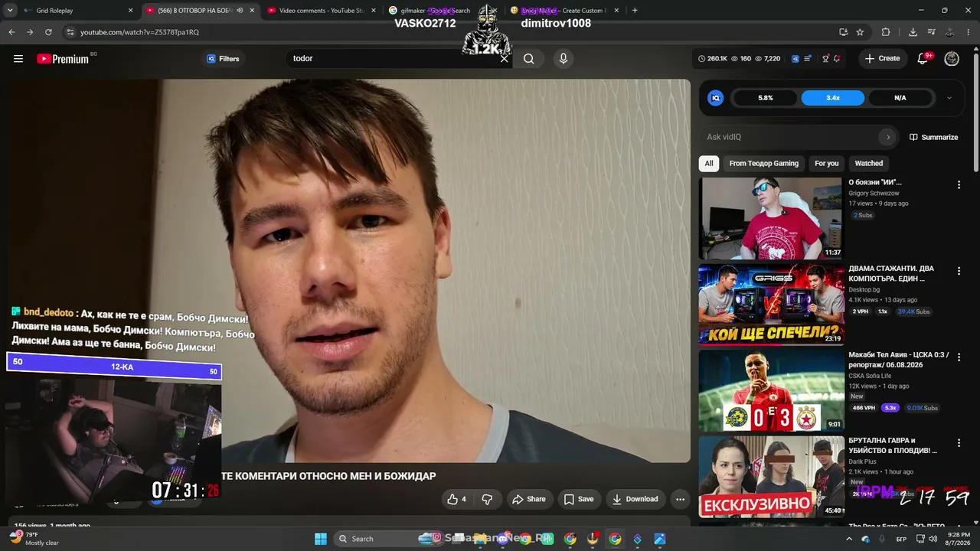Open more options for Макаби Тел Авив video
980x551 pixels.
pyautogui.click(x=959, y=357)
